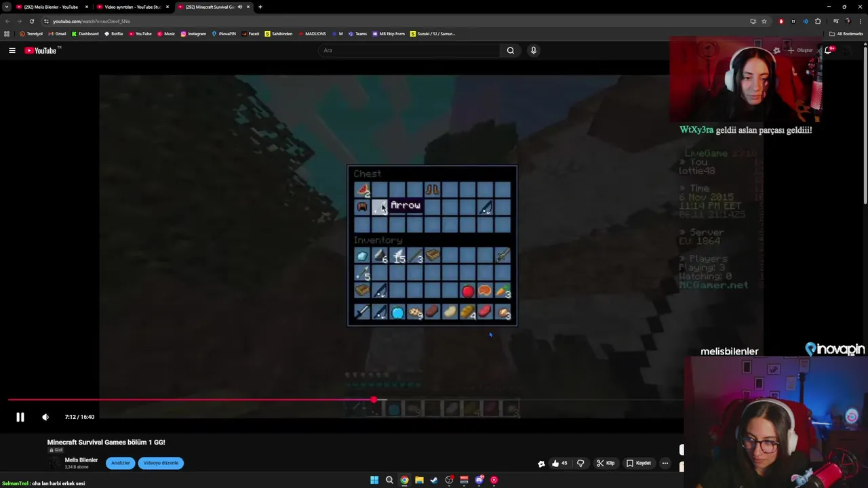868x488 pixels.
Task: Open Windows taskbar search
Action: click(389, 480)
